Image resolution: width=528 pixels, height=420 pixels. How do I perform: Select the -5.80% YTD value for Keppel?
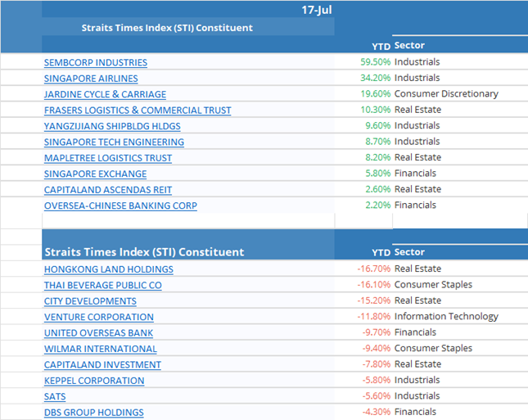(376, 380)
